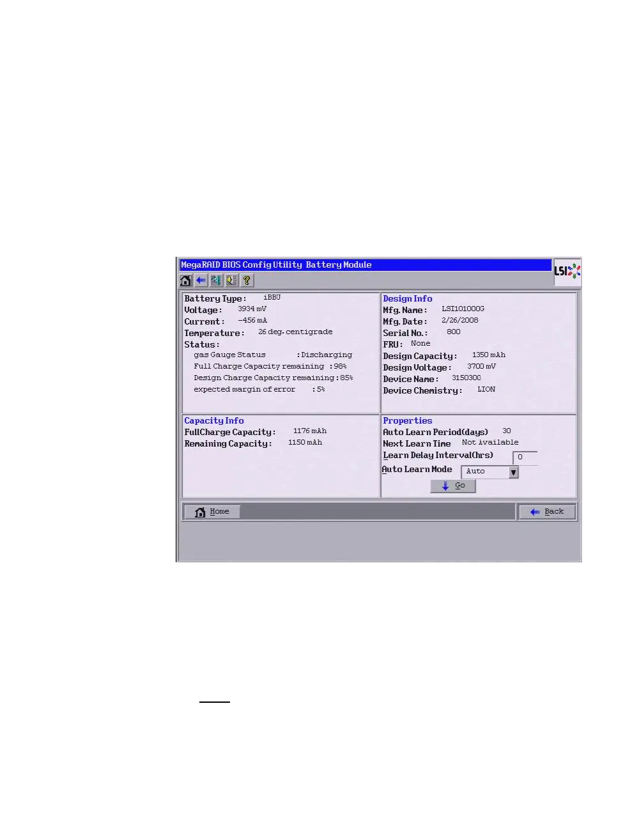Click the 'Status:' label

click(202, 345)
